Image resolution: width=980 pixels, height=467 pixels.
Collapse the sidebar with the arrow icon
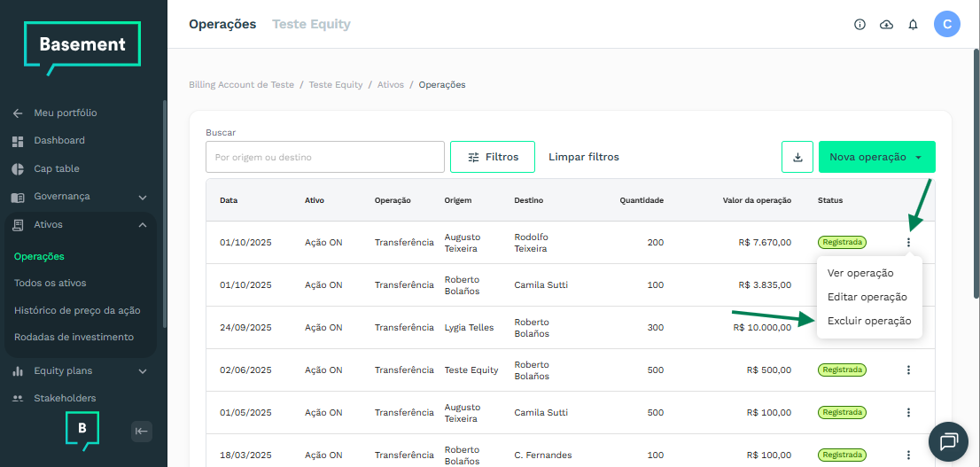click(x=142, y=432)
